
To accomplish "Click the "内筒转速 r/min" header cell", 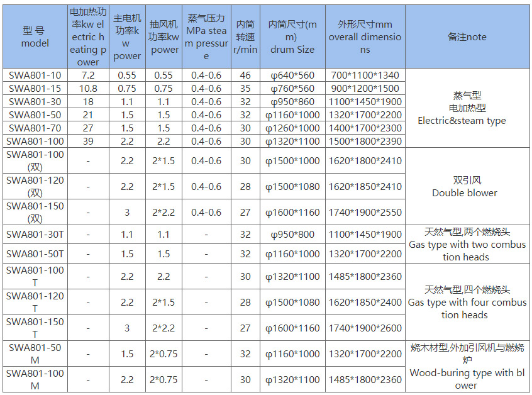I will tap(245, 37).
